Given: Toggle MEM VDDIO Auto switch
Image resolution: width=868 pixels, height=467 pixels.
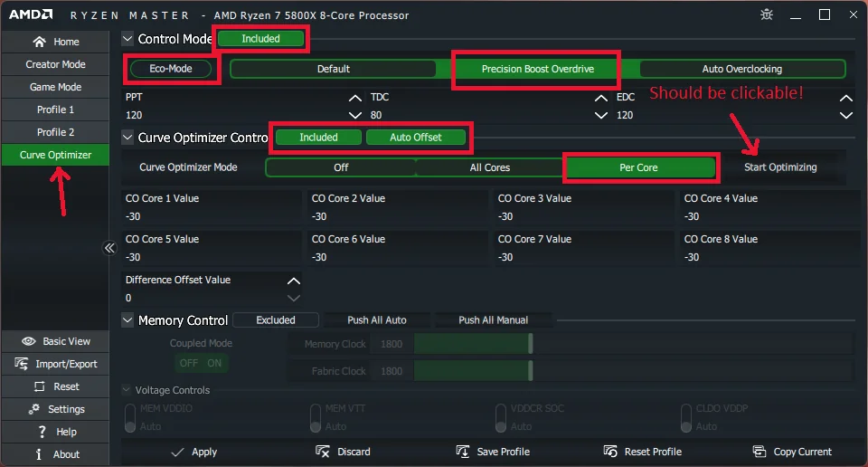Looking at the screenshot, I should (130, 418).
